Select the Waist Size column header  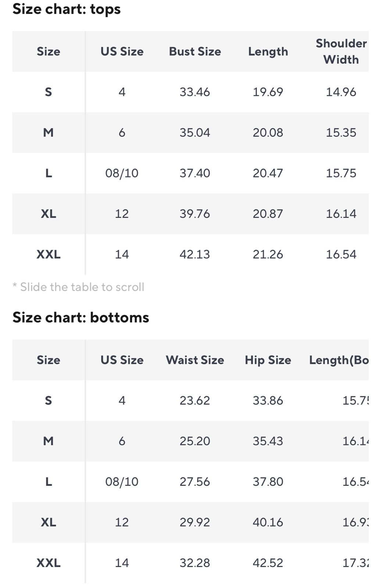tap(195, 360)
